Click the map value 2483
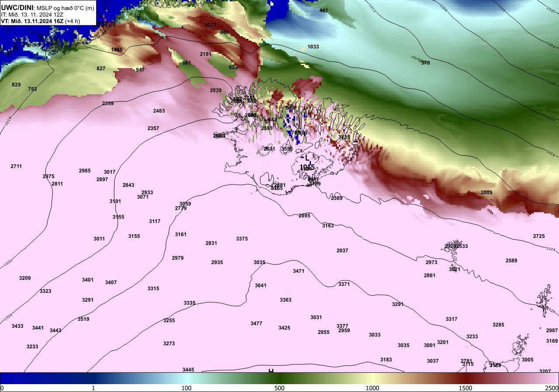 click(159, 111)
